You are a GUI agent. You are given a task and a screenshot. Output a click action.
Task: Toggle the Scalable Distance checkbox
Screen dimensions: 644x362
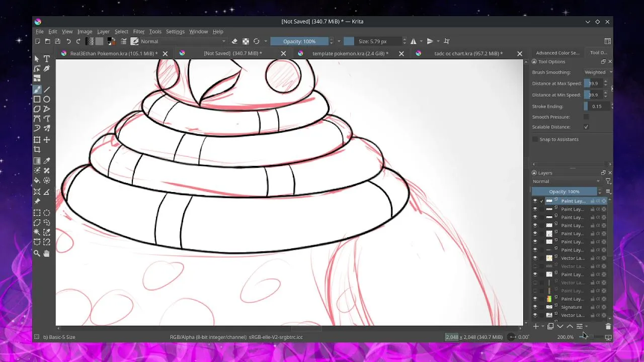tap(586, 127)
